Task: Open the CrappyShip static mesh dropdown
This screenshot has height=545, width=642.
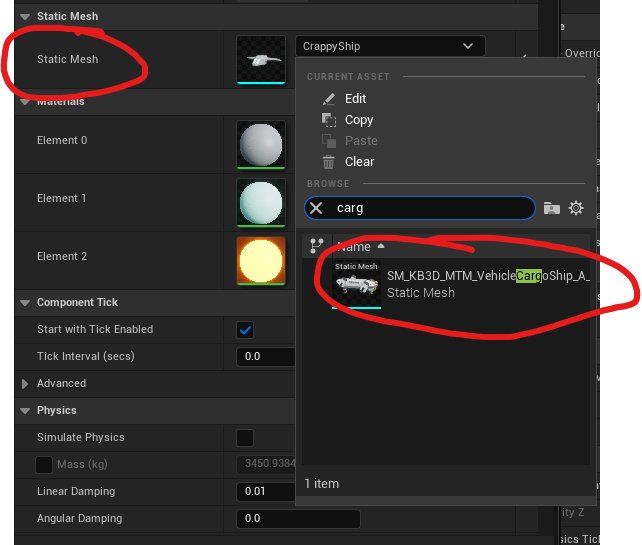Action: 390,46
